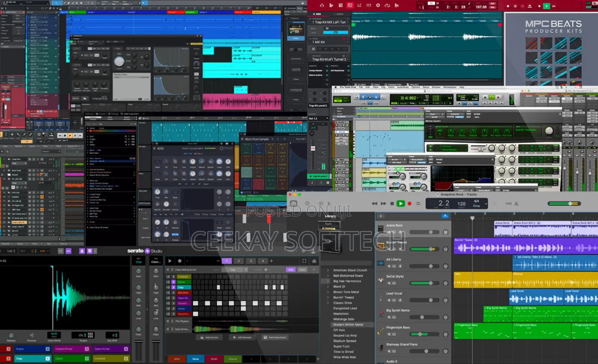This screenshot has height=364, width=598.
Task: Open the mixer faders icon in MPC red toolbar
Action: tap(369, 5)
